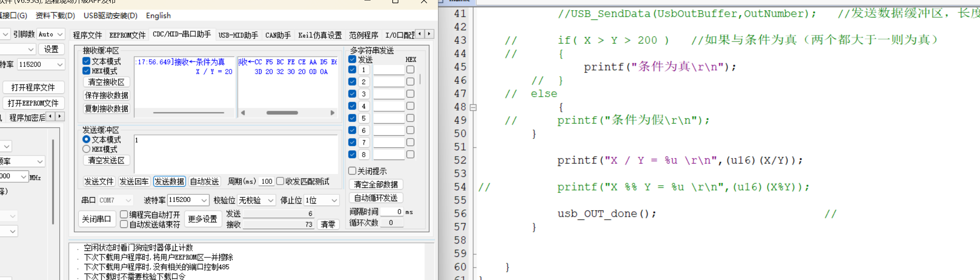Click inside the send buffer text area
This screenshot has width=980, height=280.
click(x=236, y=154)
